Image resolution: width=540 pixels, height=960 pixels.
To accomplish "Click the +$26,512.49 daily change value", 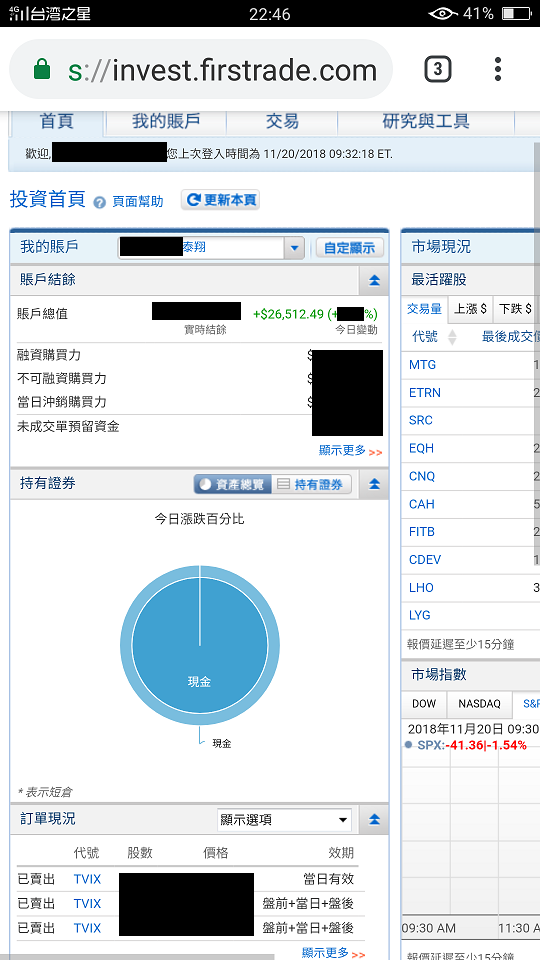I will point(288,314).
